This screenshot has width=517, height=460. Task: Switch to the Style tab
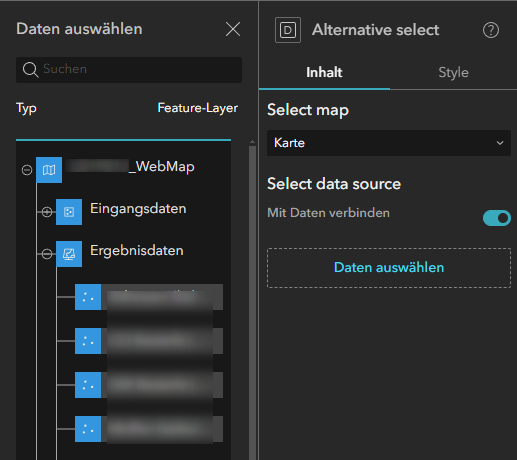453,73
